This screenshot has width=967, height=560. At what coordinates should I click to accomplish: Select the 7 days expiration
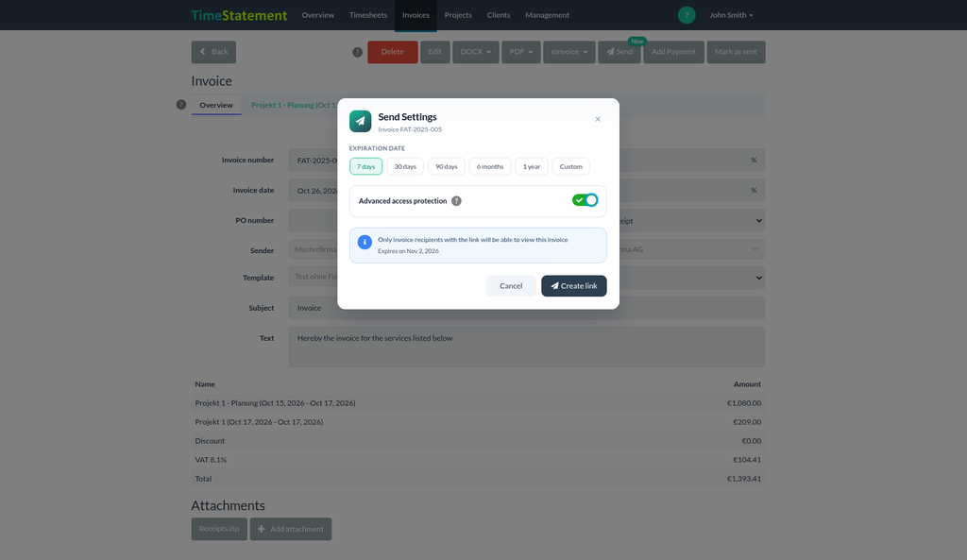[x=365, y=166]
